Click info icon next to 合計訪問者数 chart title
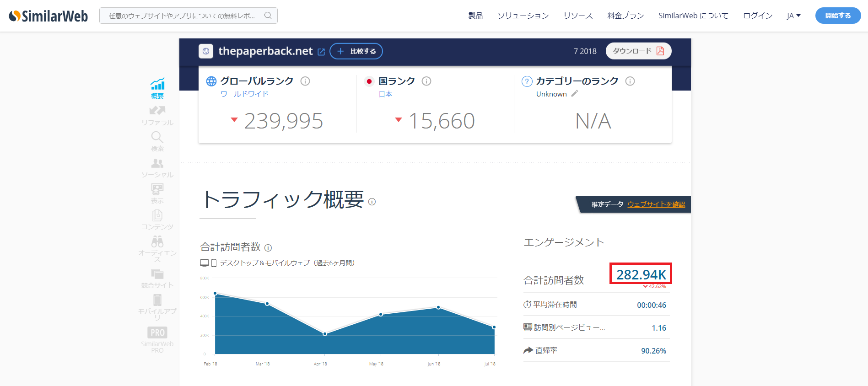Image resolution: width=868 pixels, height=386 pixels. (x=268, y=248)
